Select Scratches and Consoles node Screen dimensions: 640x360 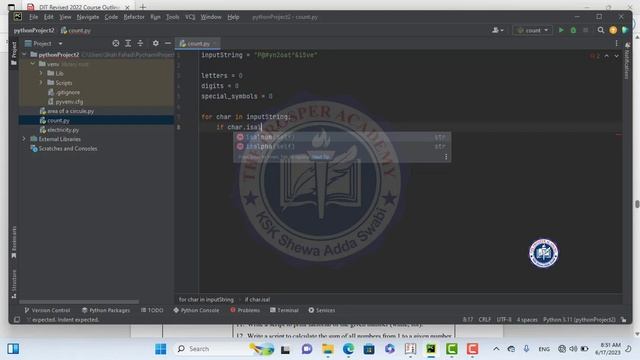tap(64, 149)
